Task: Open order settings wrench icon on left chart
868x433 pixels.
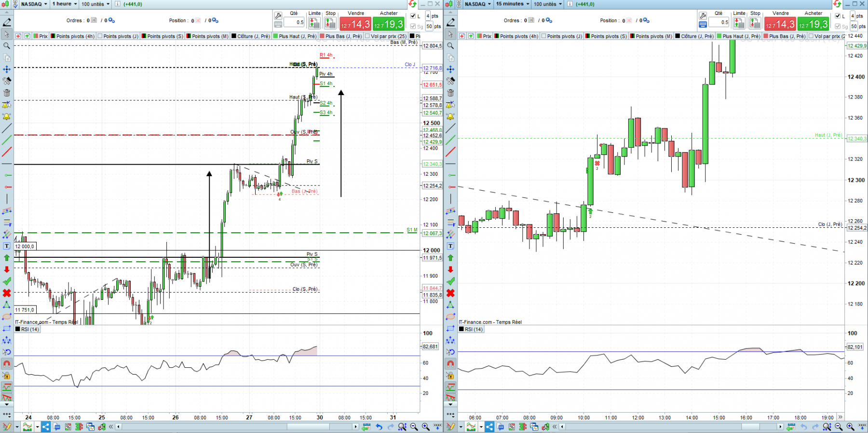Action: pos(278,15)
